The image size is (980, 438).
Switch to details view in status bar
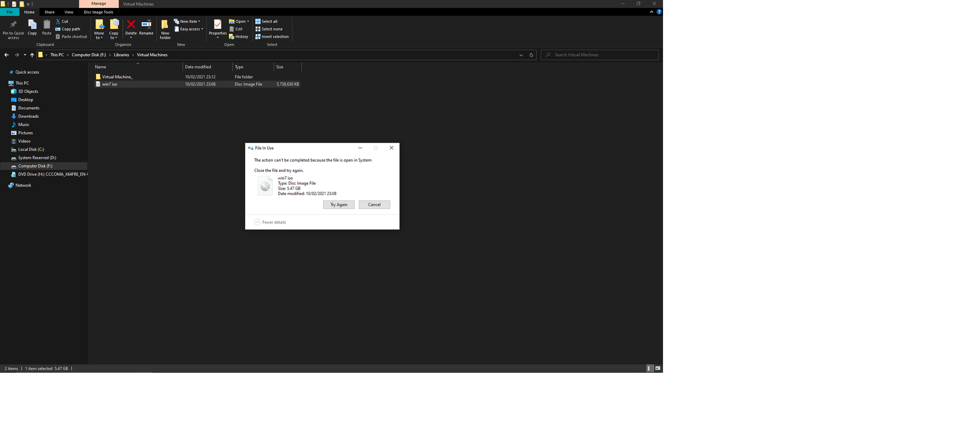[x=650, y=368]
